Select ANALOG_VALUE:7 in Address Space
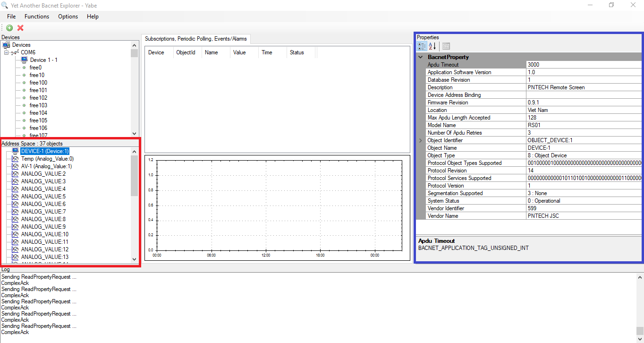 pos(43,212)
